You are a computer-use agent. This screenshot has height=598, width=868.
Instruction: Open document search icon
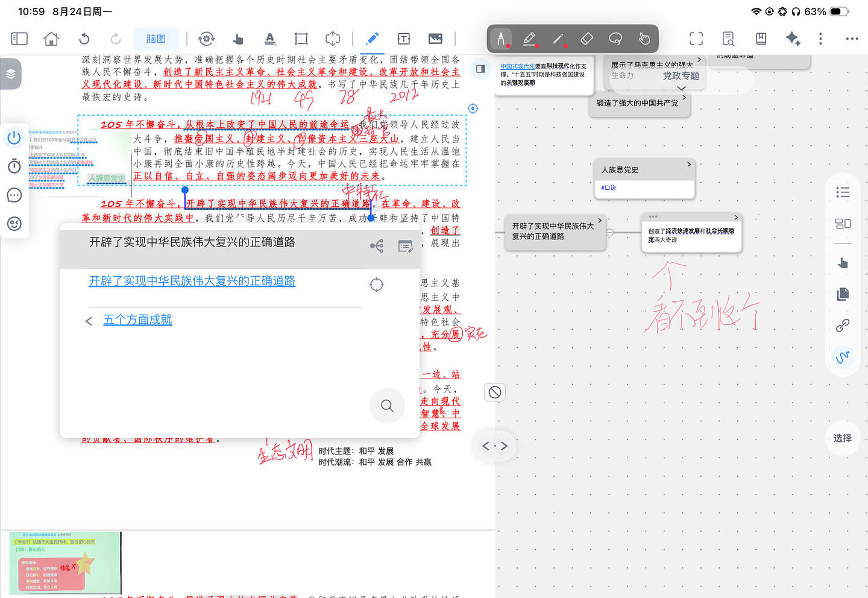coord(728,39)
